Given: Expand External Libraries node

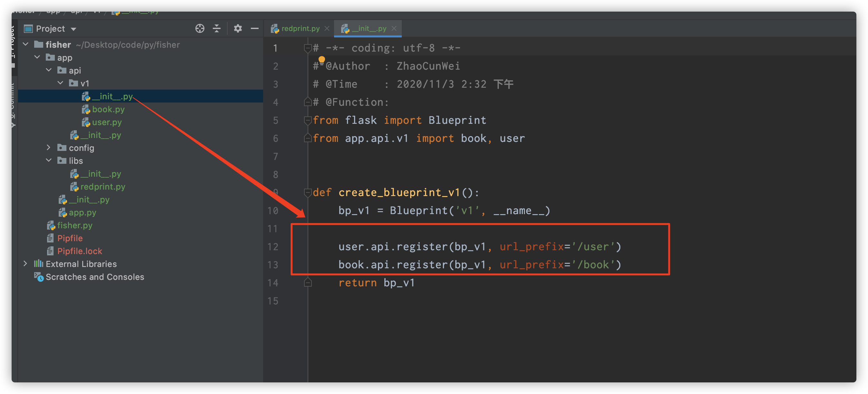Looking at the screenshot, I should [25, 263].
